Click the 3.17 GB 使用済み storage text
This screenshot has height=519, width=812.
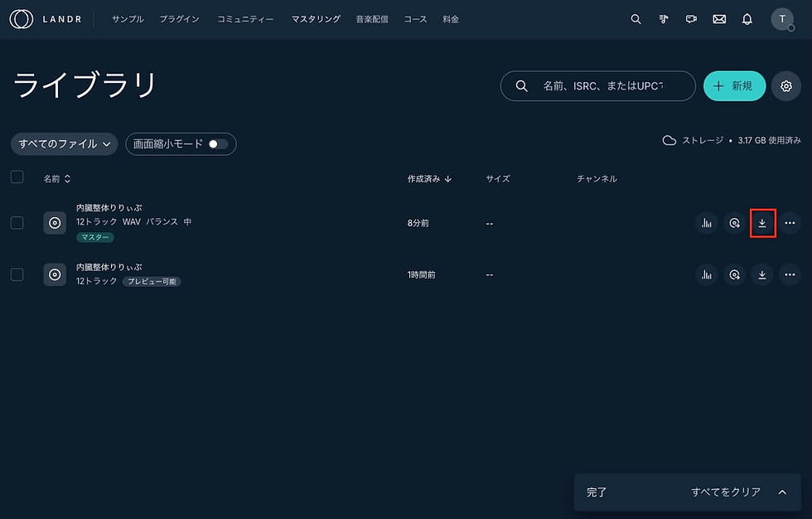tap(769, 140)
